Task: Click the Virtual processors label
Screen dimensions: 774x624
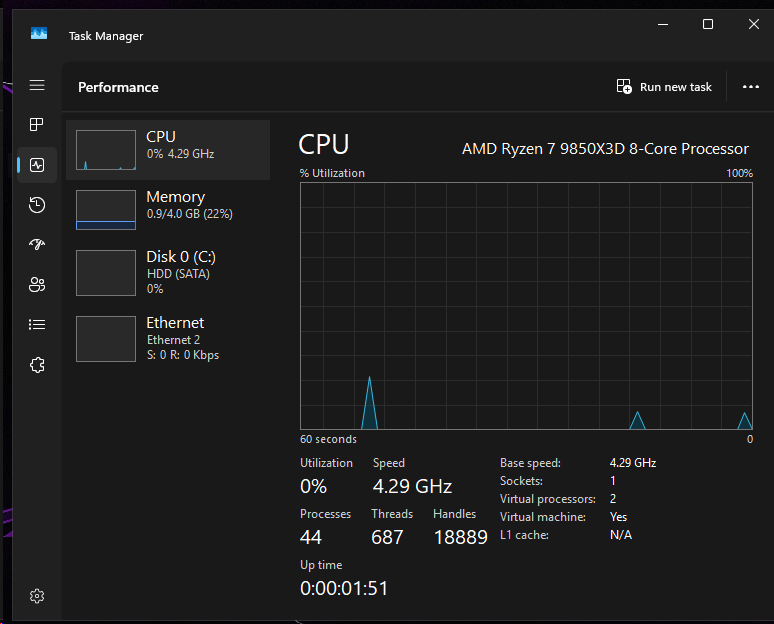Action: click(x=548, y=499)
